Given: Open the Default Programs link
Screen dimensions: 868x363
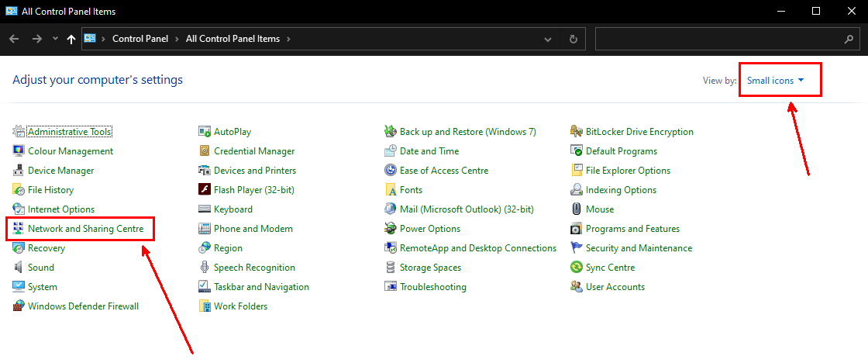Looking at the screenshot, I should coord(622,151).
